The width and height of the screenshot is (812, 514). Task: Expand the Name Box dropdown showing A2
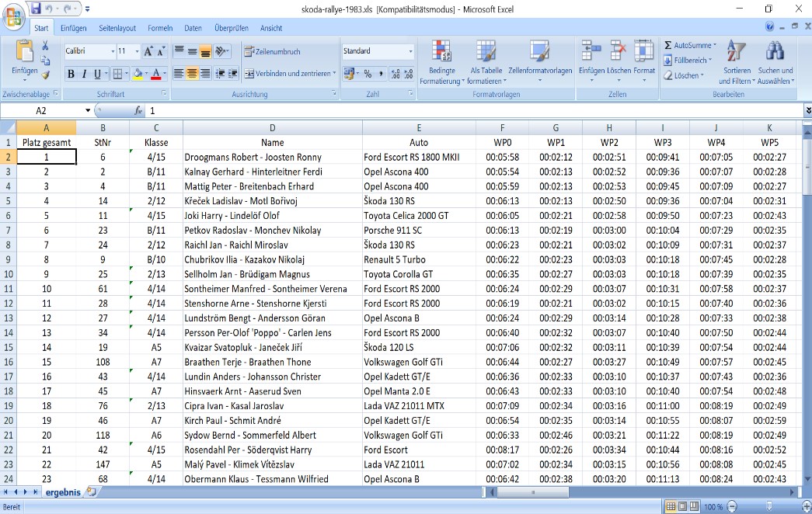pos(88,110)
